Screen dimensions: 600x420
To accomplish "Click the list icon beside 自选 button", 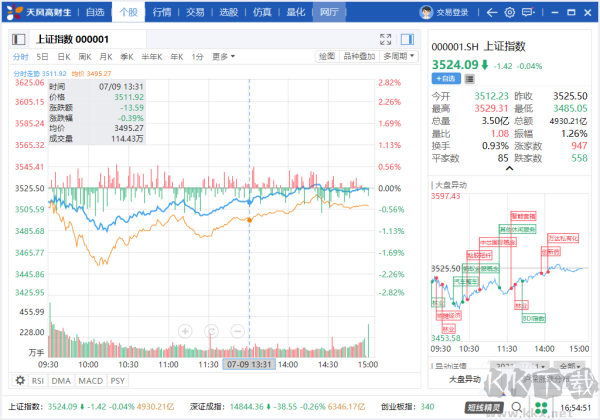I will [x=470, y=79].
